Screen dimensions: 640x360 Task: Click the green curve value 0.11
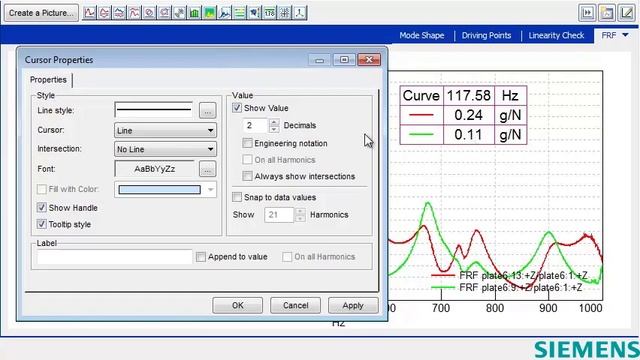pos(469,135)
